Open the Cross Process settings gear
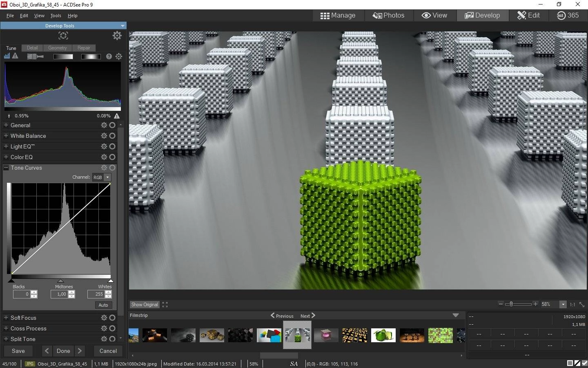The width and height of the screenshot is (588, 368). [x=104, y=328]
